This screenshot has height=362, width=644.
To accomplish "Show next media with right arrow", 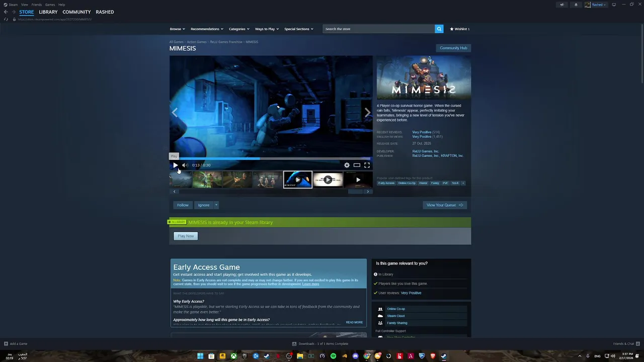I will [367, 112].
